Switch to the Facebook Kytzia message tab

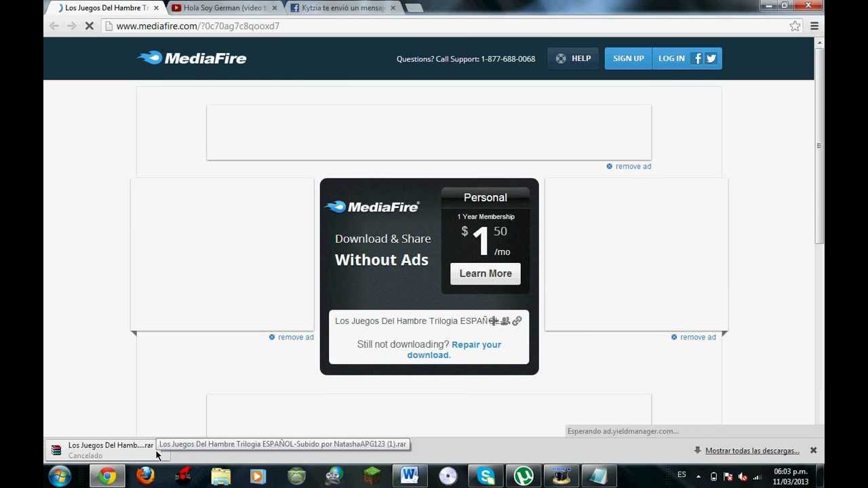coord(342,8)
